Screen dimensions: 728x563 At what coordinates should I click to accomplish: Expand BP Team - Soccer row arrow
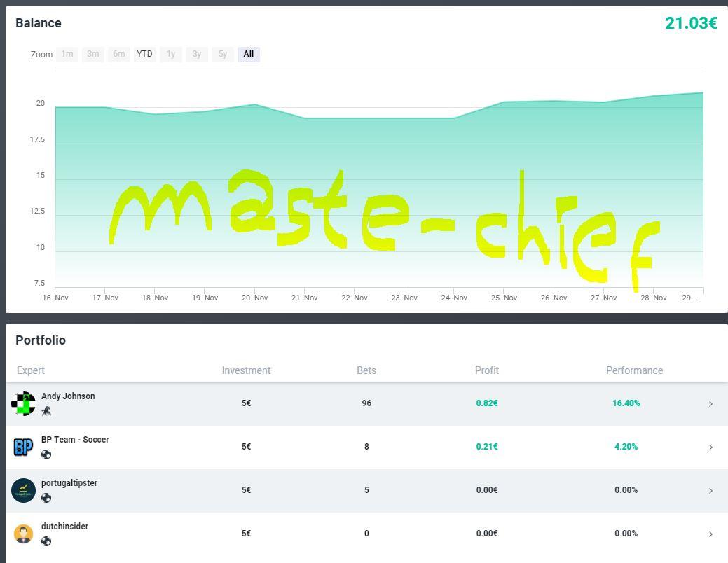710,447
